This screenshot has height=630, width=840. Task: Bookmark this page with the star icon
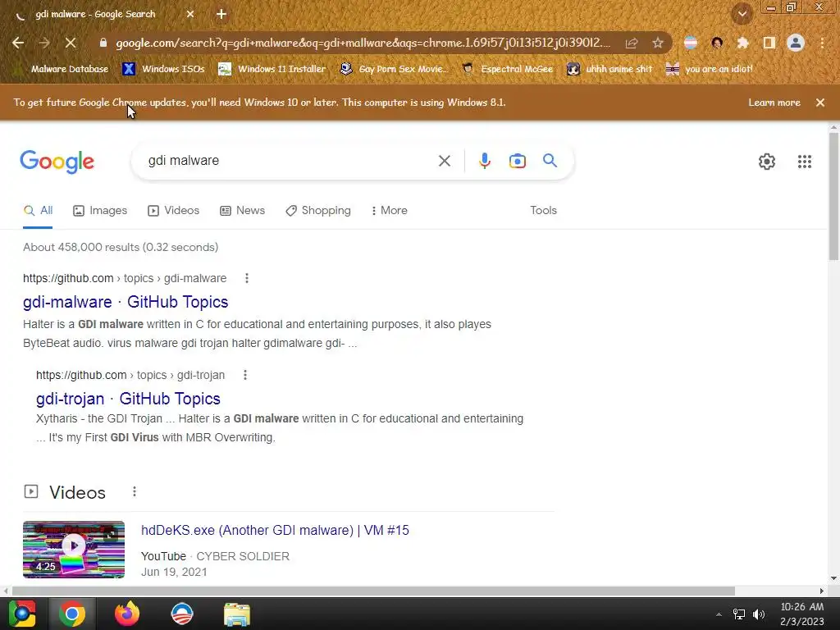[x=658, y=43]
